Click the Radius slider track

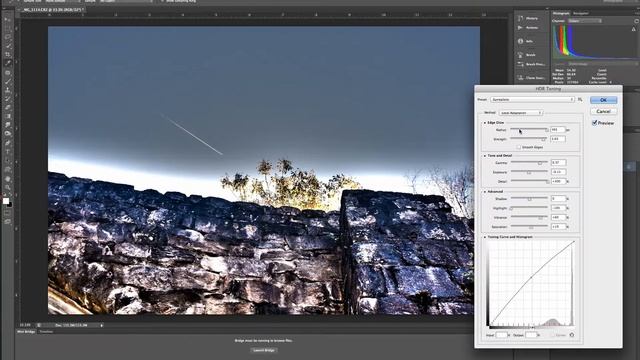point(529,129)
